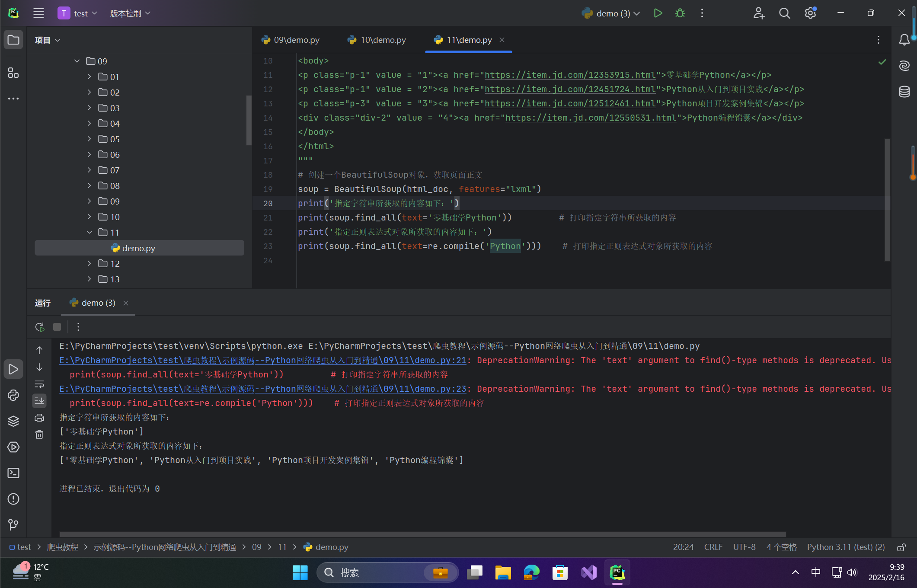The height and width of the screenshot is (588, 917).
Task: Open the Project tool window
Action: pos(13,40)
